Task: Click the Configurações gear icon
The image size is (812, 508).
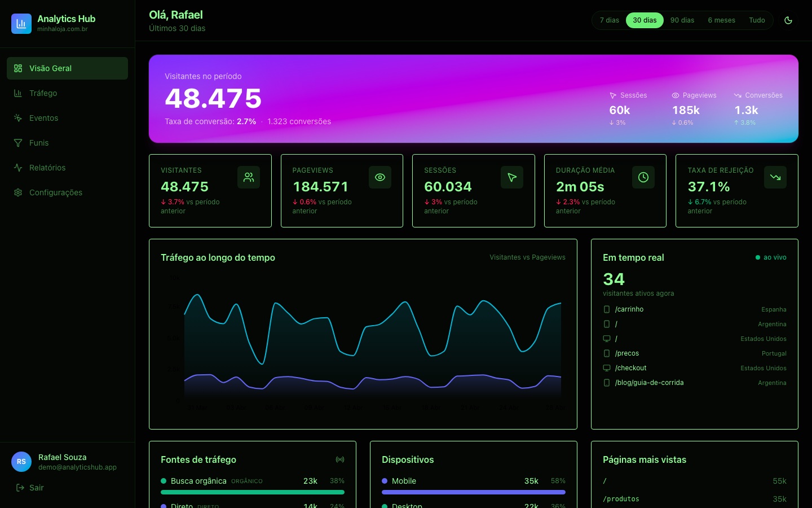Action: (x=18, y=192)
